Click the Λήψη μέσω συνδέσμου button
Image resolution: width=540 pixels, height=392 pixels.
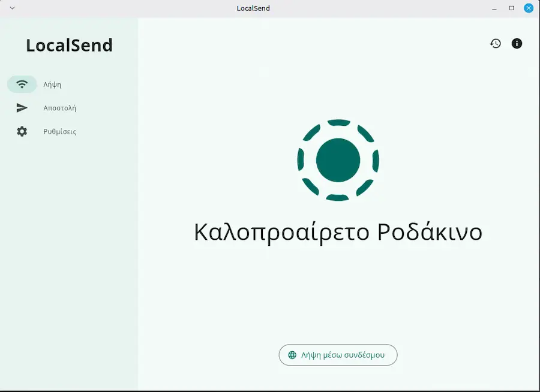tap(338, 355)
